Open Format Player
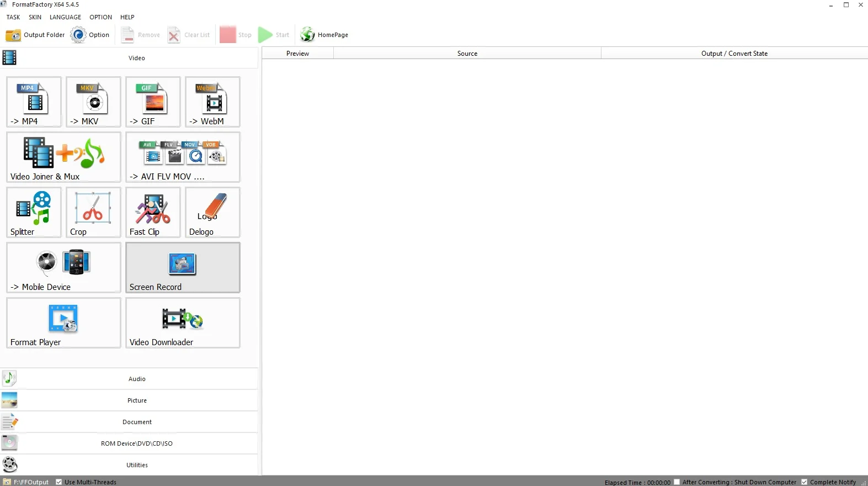This screenshot has height=486, width=868. coord(63,323)
